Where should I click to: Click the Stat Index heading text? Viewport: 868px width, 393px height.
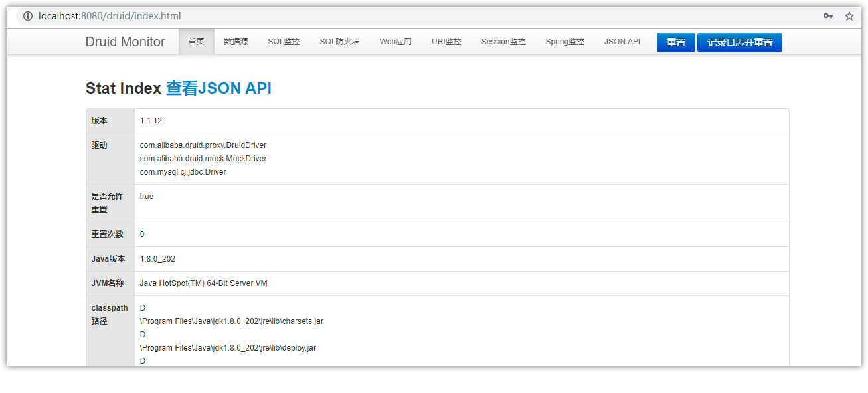[124, 88]
